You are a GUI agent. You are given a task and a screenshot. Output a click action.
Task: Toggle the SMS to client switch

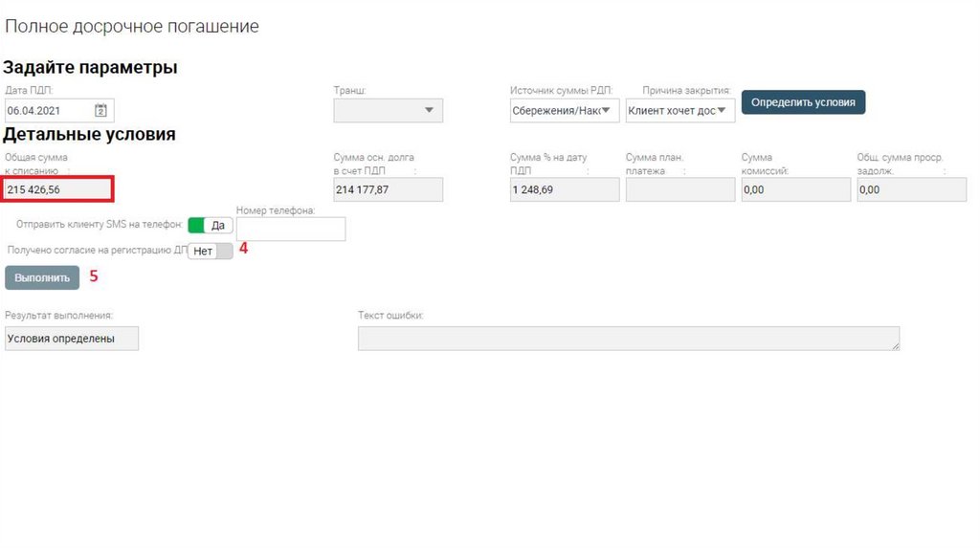[x=210, y=225]
